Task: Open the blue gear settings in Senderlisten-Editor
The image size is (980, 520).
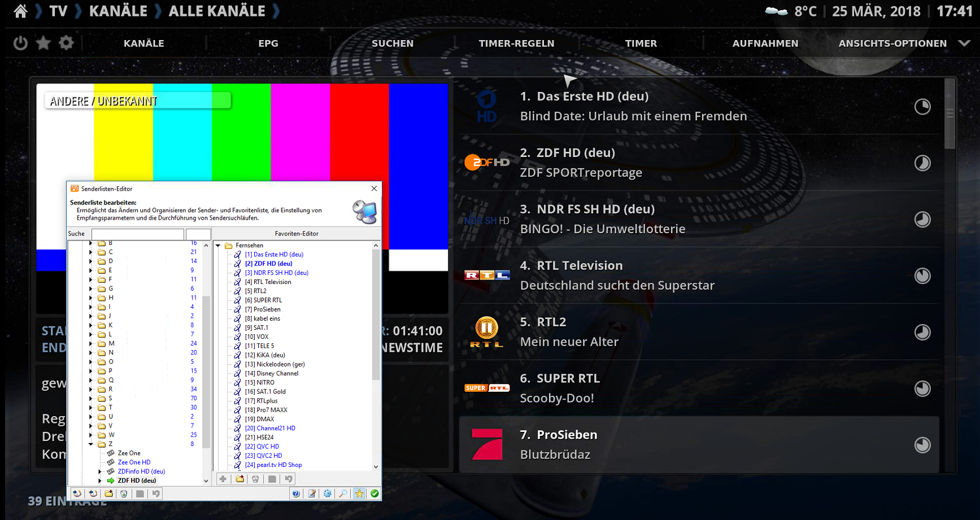Action: 328,493
